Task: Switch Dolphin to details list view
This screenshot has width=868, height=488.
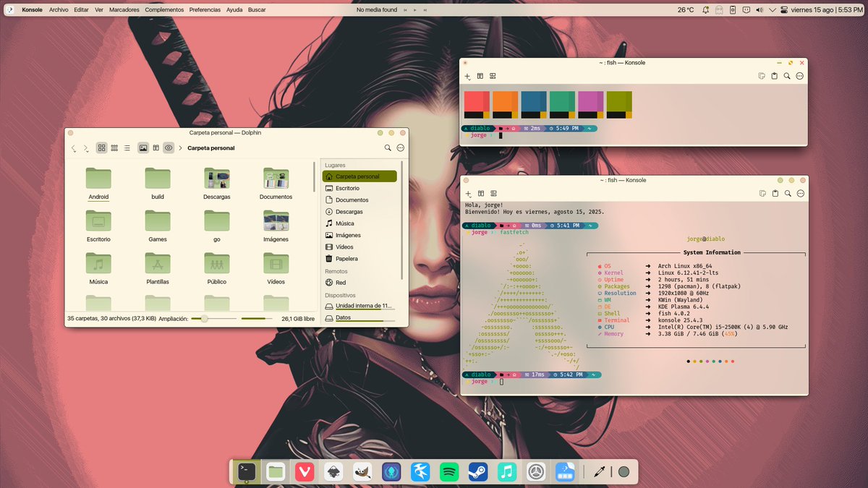Action: tap(127, 148)
